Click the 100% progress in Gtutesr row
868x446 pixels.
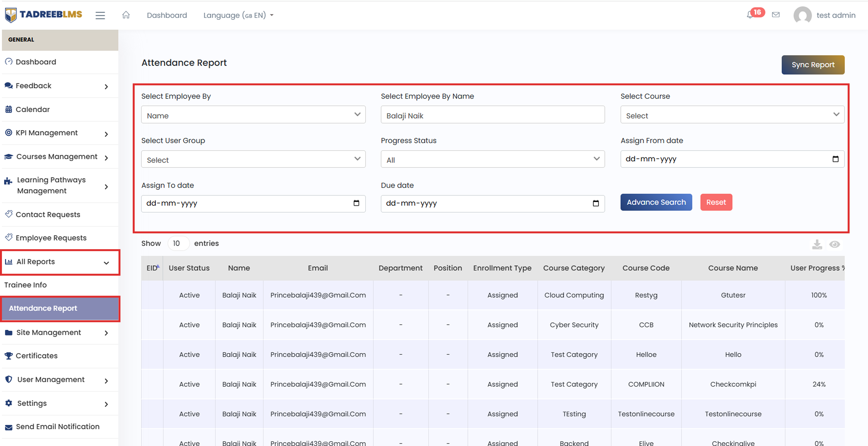click(819, 295)
